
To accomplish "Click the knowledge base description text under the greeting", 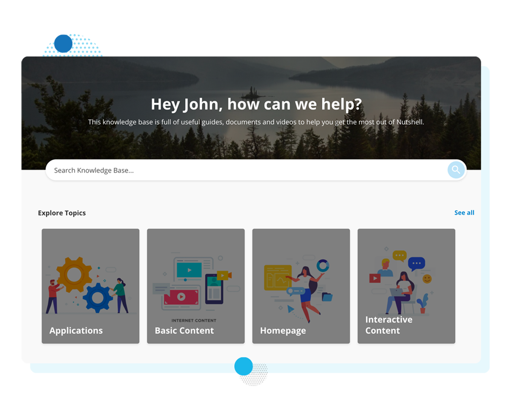I will (x=255, y=122).
